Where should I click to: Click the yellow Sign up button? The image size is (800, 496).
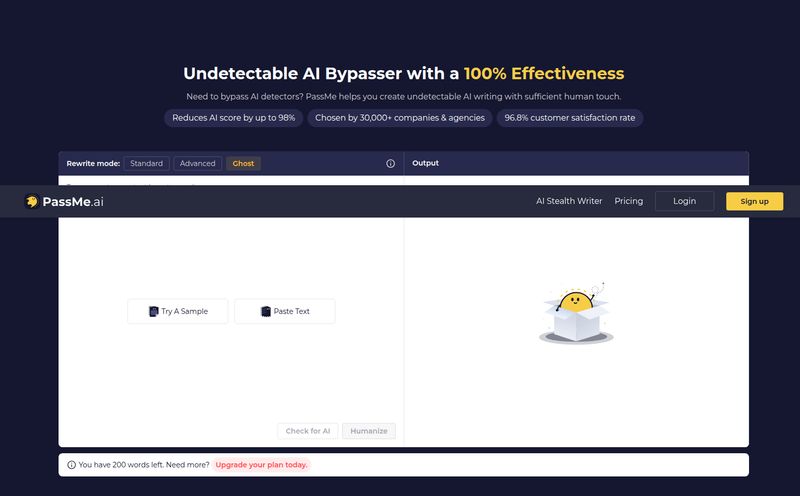click(755, 201)
